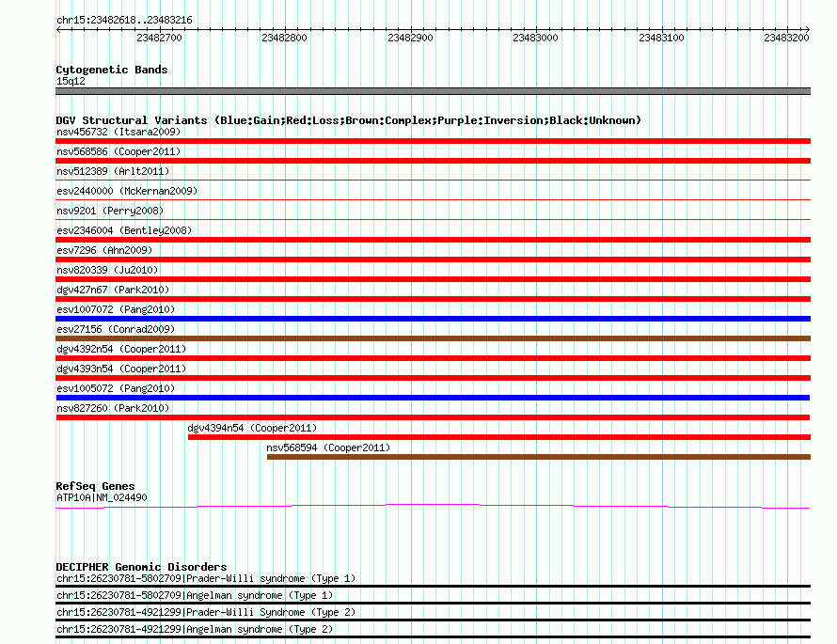The image size is (837, 644).
Task: Select the 15q12 band label
Action: (71, 81)
